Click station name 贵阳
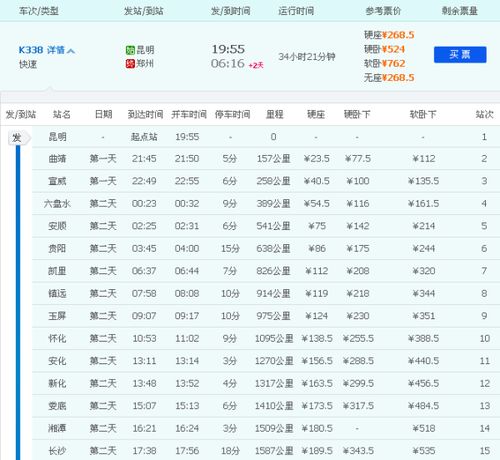 click(x=57, y=248)
